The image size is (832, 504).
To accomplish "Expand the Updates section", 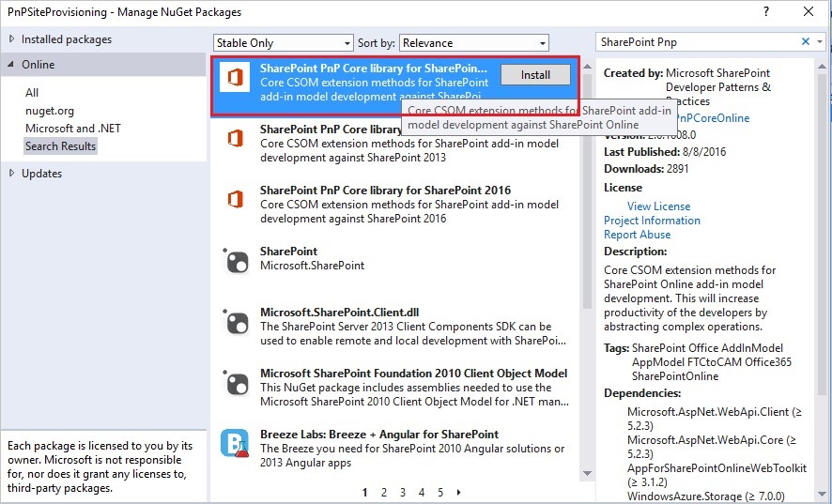I will pyautogui.click(x=11, y=173).
